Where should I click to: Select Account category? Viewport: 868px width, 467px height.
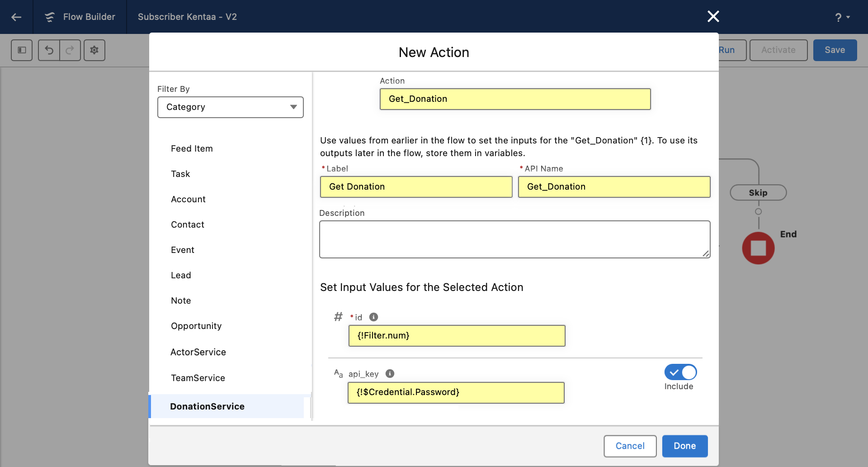(x=188, y=199)
